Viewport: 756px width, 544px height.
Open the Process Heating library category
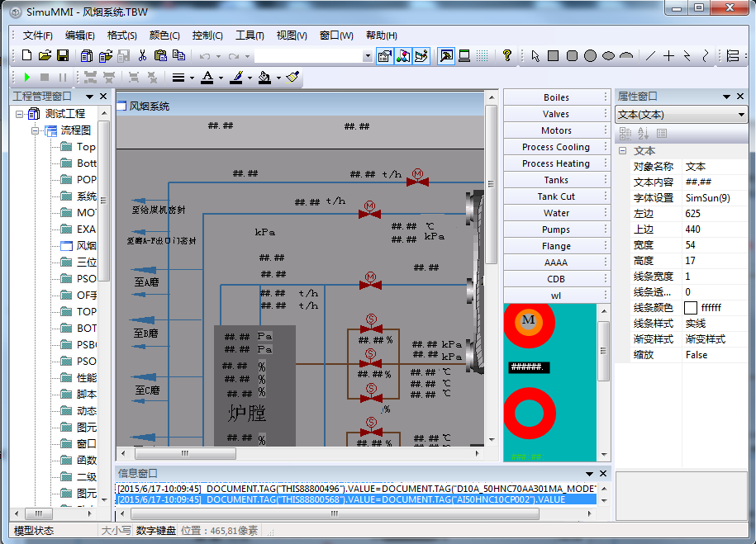click(555, 163)
